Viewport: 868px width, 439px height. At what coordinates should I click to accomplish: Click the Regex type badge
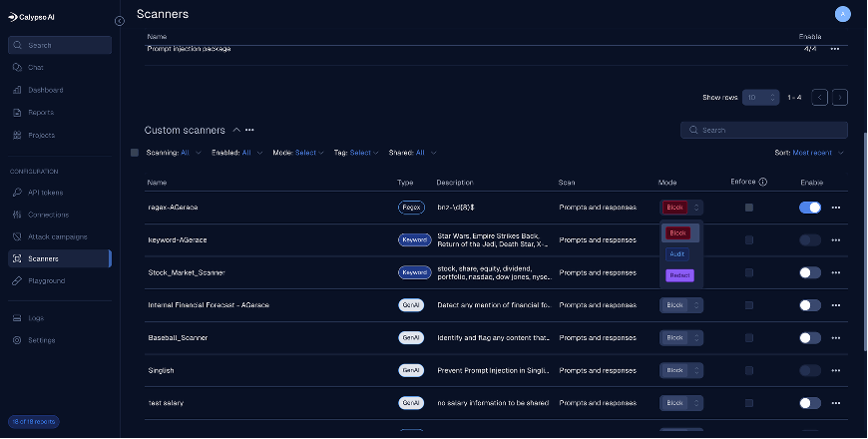(x=411, y=208)
